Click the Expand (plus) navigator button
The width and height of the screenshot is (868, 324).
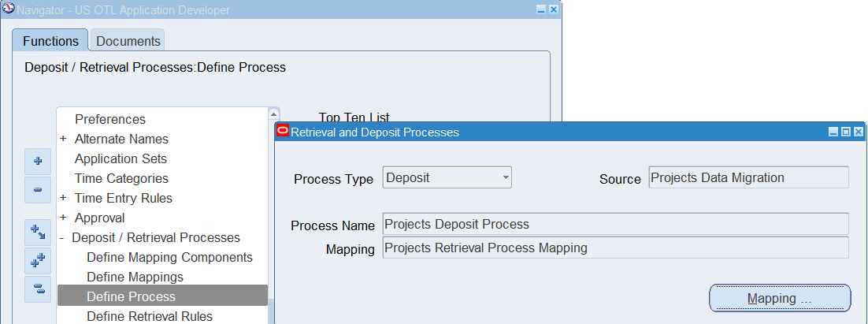(x=37, y=162)
